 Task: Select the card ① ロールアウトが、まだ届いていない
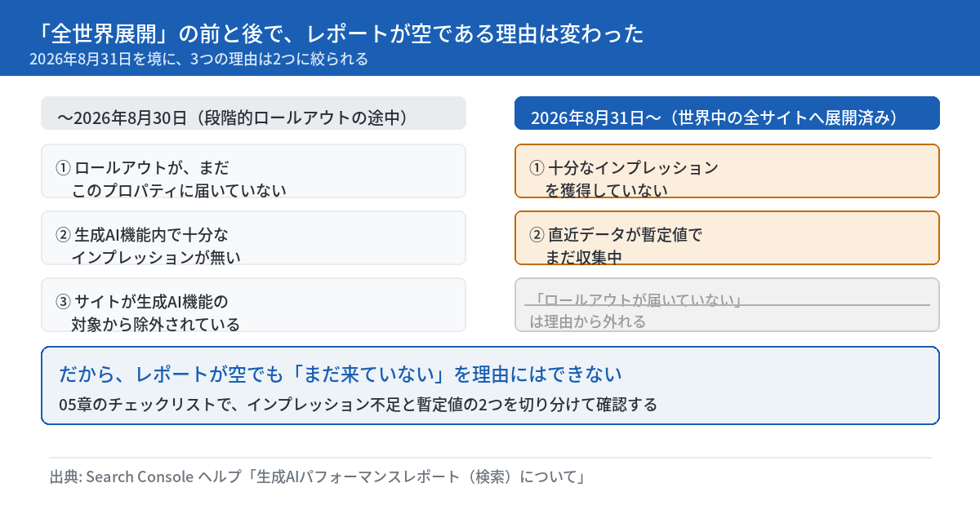pyautogui.click(x=253, y=171)
